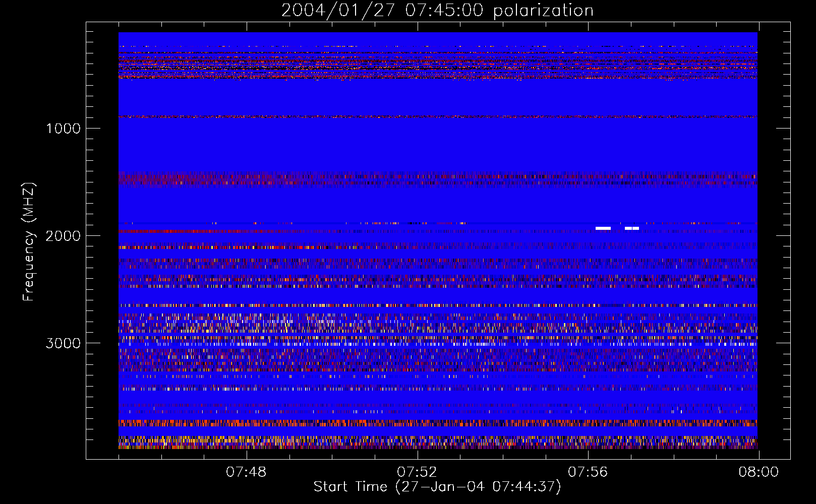The height and width of the screenshot is (504, 816).
Task: Click the longest white data-gap bar near 2000 MHz
Action: [603, 228]
